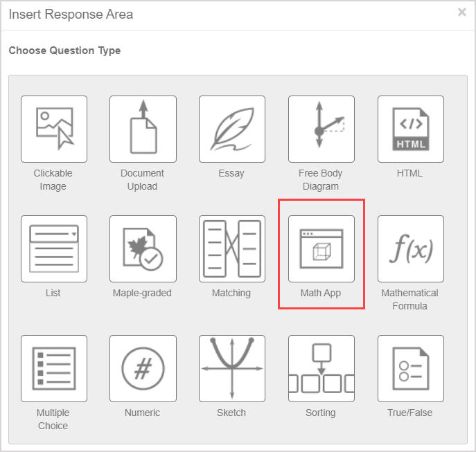Image resolution: width=476 pixels, height=452 pixels.
Task: Close the Insert Response Area dialog
Action: pyautogui.click(x=462, y=12)
